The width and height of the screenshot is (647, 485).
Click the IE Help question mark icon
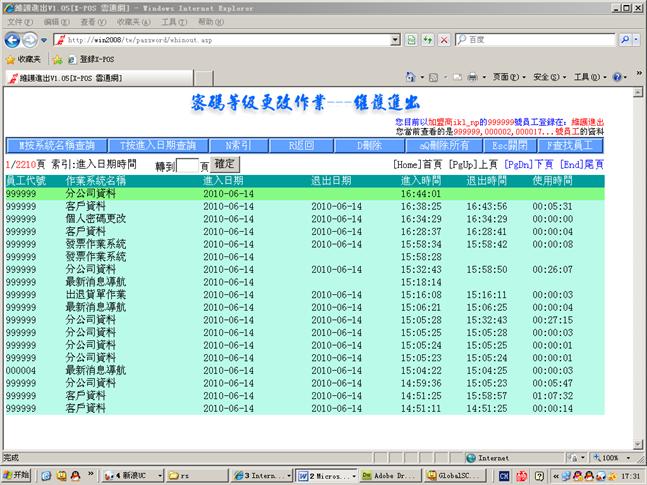(617, 77)
